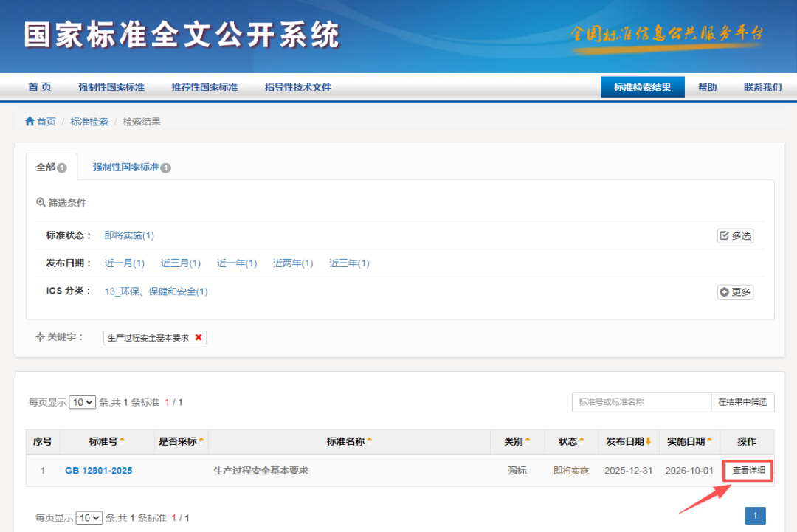797x532 pixels.
Task: Open the 指导性技术文件 navigation menu
Action: [x=298, y=86]
